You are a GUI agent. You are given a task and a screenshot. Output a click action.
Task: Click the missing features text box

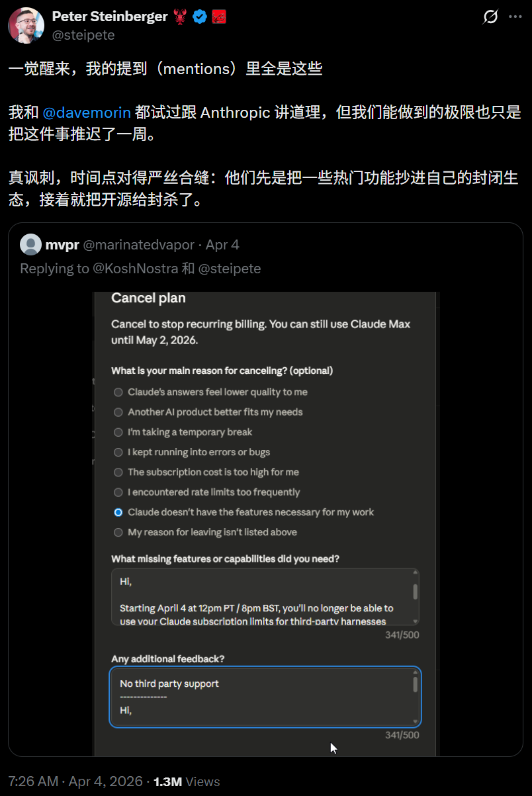point(265,597)
